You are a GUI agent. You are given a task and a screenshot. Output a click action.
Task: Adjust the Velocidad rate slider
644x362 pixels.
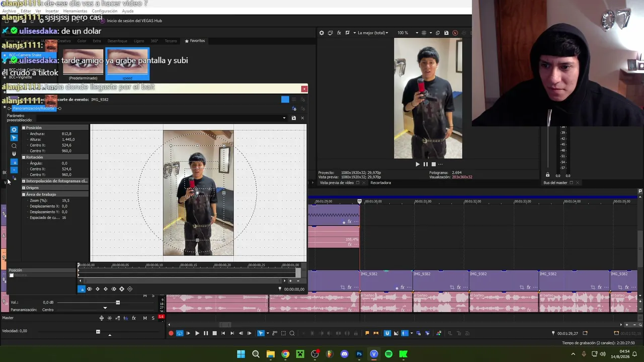pyautogui.click(x=98, y=331)
